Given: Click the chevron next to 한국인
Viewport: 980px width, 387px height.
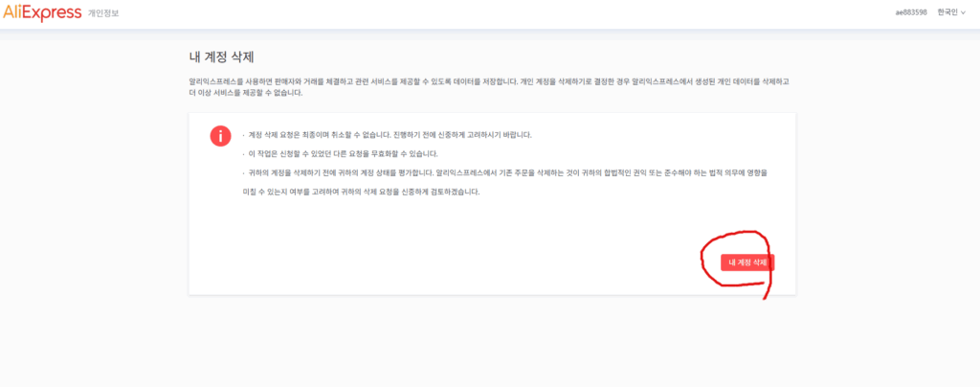Looking at the screenshot, I should coord(963,13).
